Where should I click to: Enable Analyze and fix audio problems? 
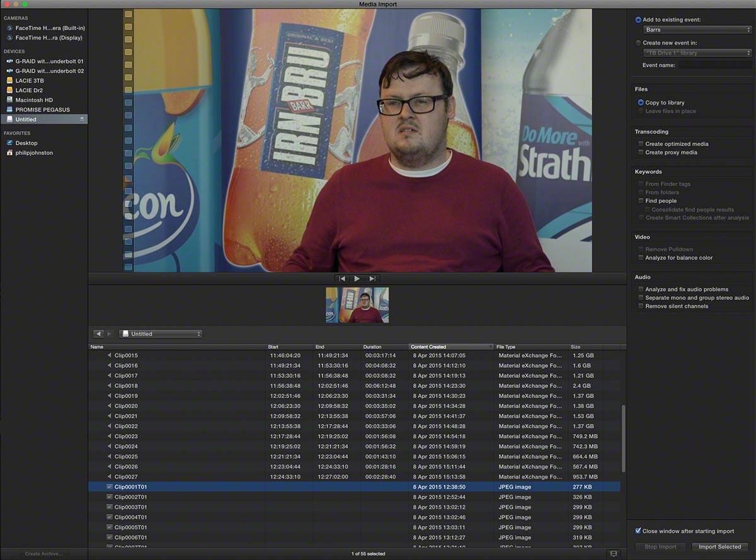click(641, 290)
